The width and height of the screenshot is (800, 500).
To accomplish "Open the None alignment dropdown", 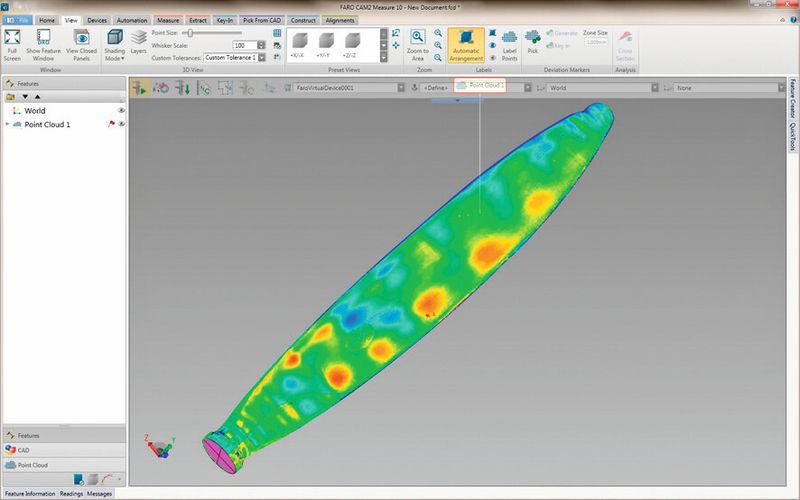I will coord(781,88).
